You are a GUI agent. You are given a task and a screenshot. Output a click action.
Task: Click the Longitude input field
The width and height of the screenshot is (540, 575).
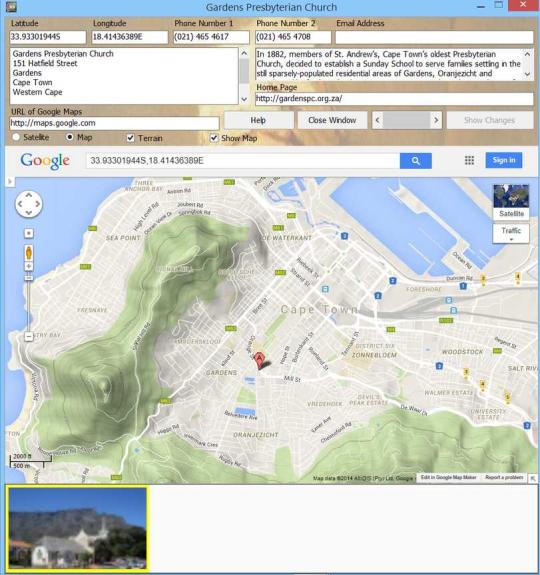(129, 37)
